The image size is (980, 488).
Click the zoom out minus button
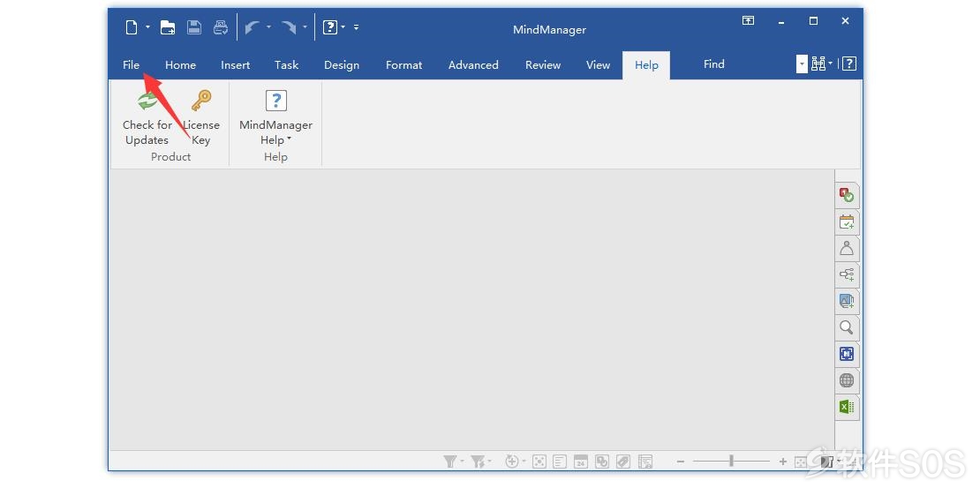[681, 462]
